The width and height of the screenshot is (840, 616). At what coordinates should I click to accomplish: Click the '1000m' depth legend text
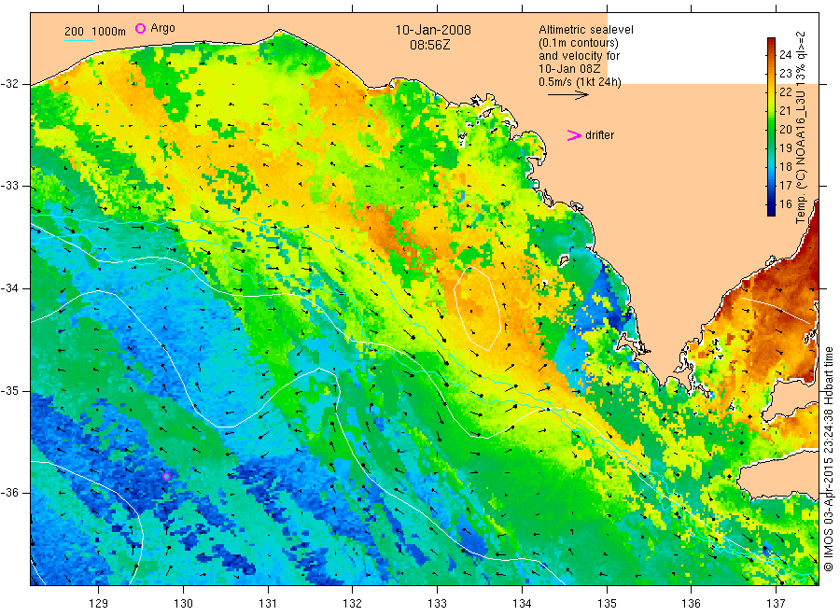click(x=108, y=31)
